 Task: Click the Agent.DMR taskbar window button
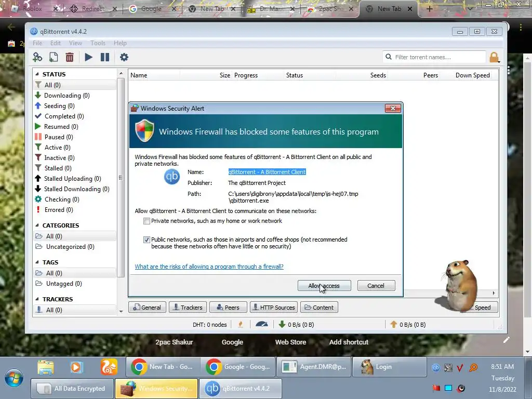pyautogui.click(x=313, y=367)
